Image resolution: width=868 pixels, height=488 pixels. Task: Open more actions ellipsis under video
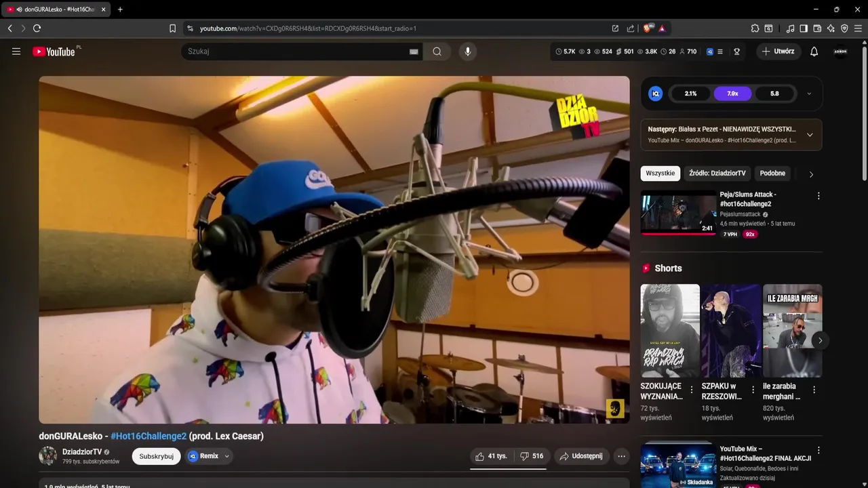[621, 456]
